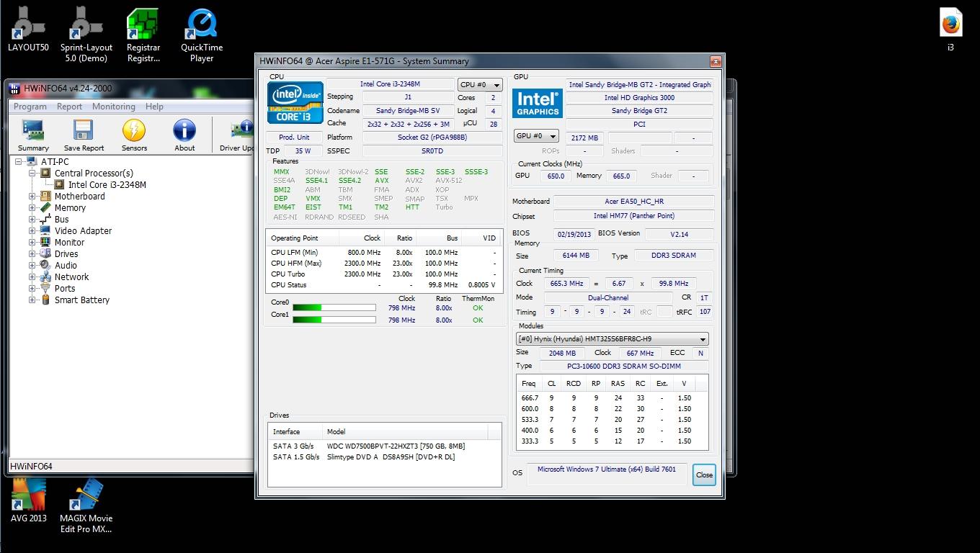Select the Smart Battery tree node
The height and width of the screenshot is (553, 980).
81,300
